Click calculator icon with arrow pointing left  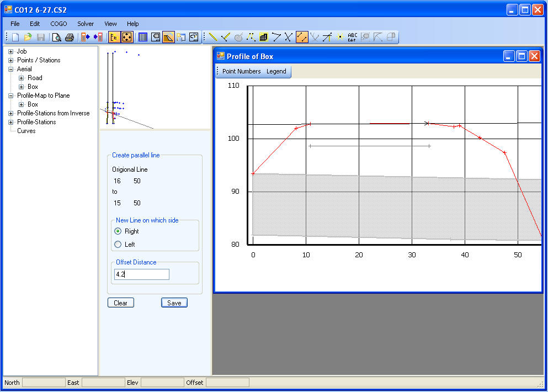pyautogui.click(x=98, y=37)
